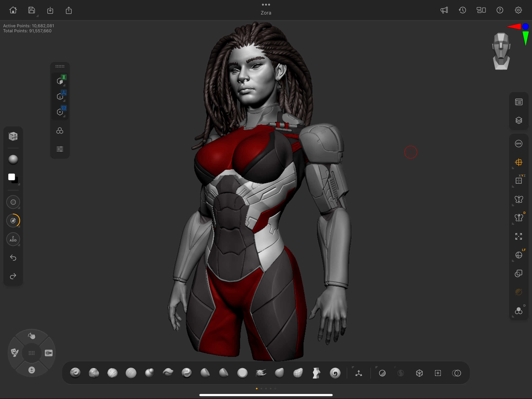Expand the three-dots menu above Zora
The width and height of the screenshot is (532, 399).
click(266, 5)
